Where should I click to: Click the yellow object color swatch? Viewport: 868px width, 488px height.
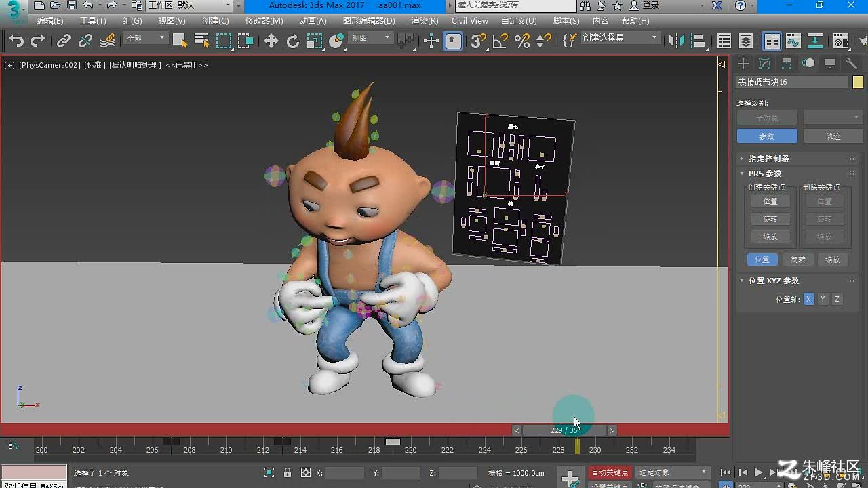click(x=858, y=82)
